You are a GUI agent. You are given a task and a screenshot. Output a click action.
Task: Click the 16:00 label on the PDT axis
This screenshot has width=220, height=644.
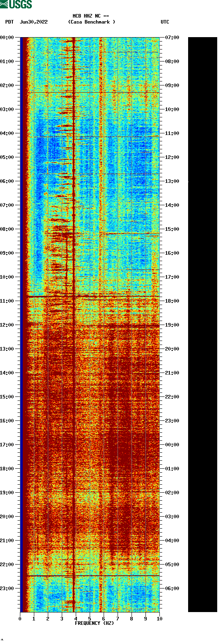tap(7, 421)
